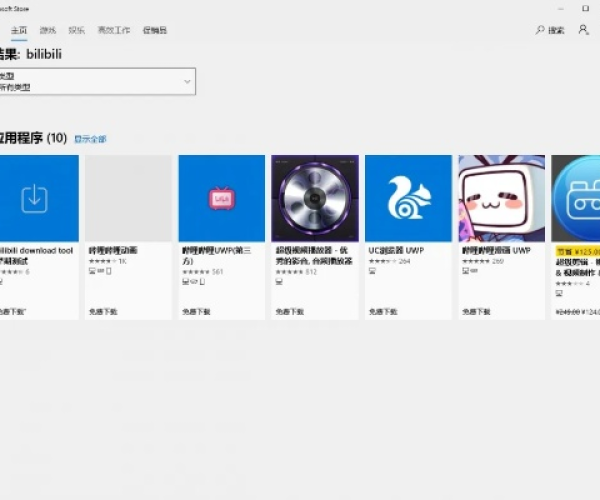Click device icons under 哔哩哔哩UWP(第三方) rating
Image resolution: width=600 pixels, height=500 pixels.
193,282
